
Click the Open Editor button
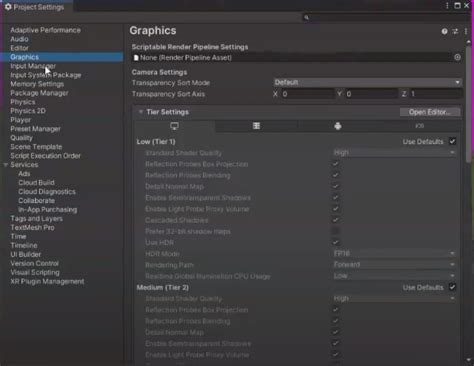click(x=430, y=112)
